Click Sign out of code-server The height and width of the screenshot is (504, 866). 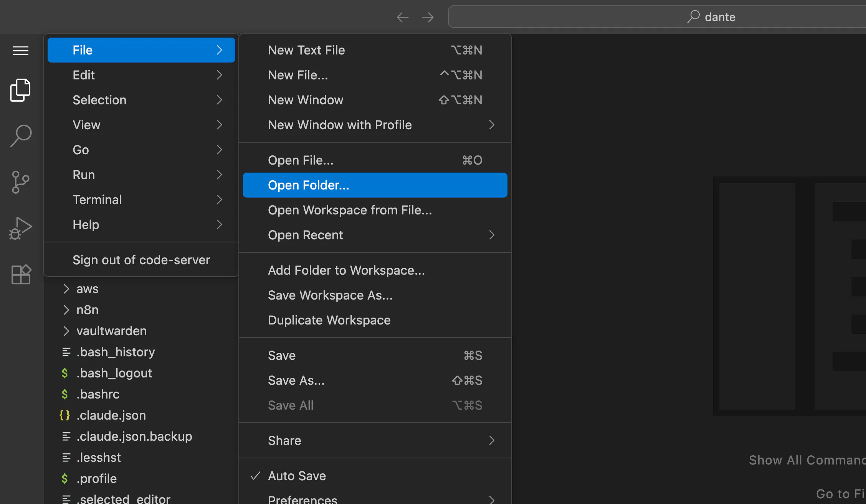click(141, 260)
